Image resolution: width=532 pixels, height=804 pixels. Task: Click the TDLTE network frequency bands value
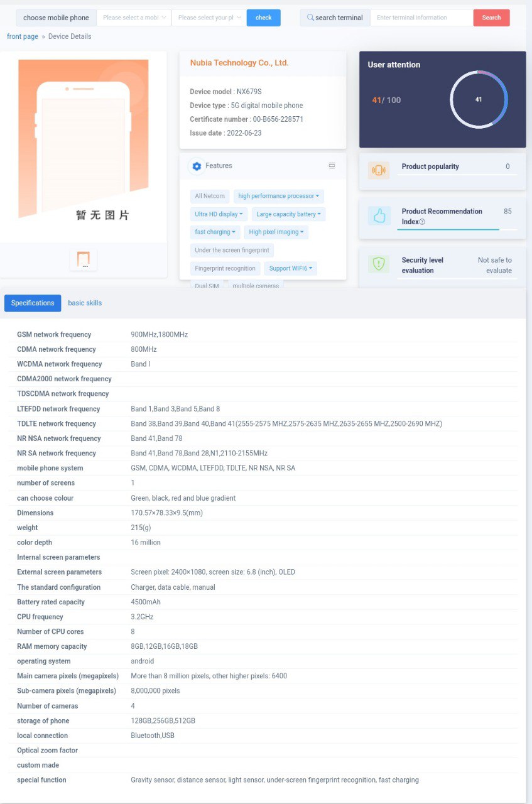click(x=286, y=424)
